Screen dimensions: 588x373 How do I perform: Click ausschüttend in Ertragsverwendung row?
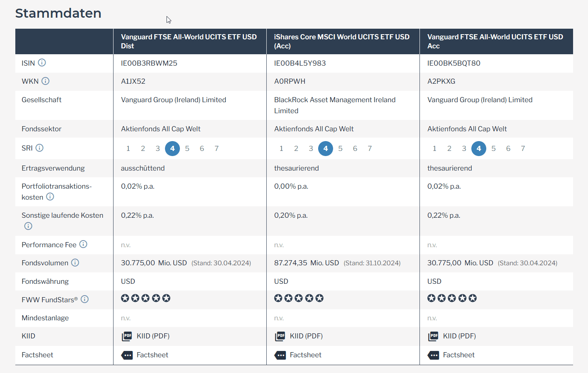143,168
